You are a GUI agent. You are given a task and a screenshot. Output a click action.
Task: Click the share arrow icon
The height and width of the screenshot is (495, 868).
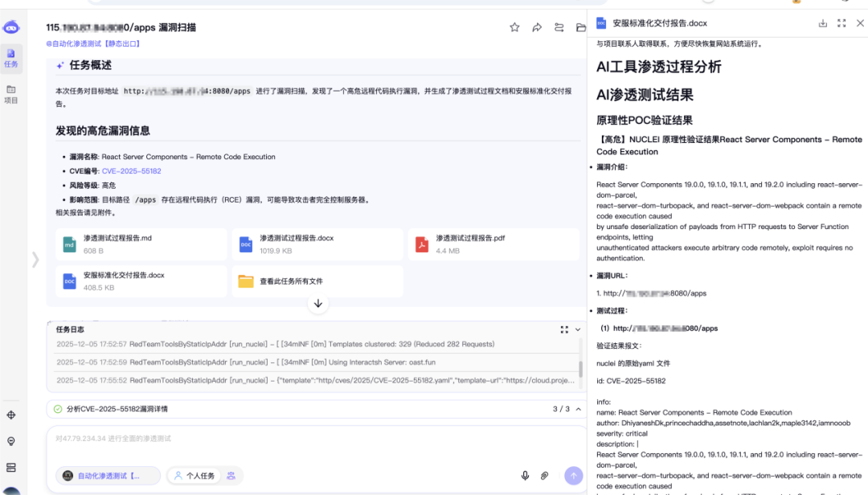[537, 27]
